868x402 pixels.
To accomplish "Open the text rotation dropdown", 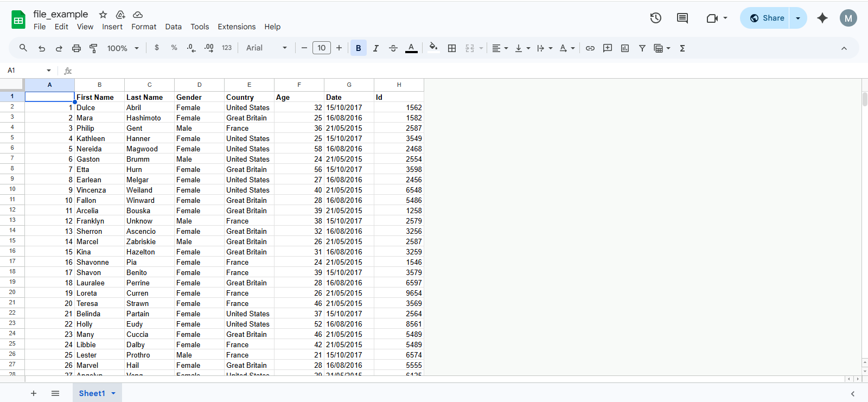I will pos(567,48).
